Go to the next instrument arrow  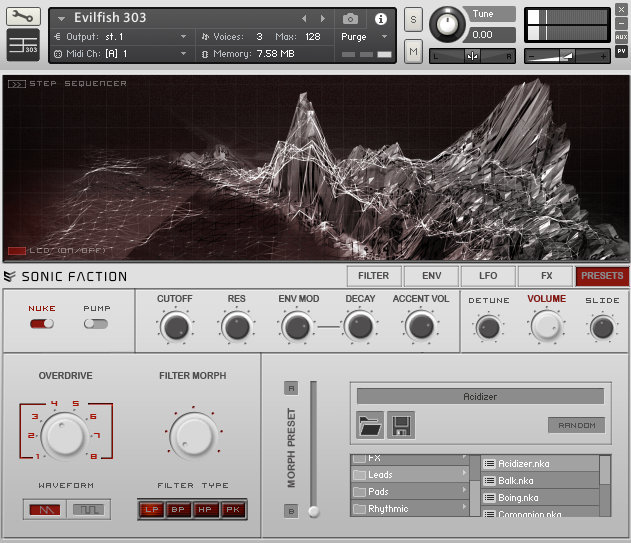(322, 19)
